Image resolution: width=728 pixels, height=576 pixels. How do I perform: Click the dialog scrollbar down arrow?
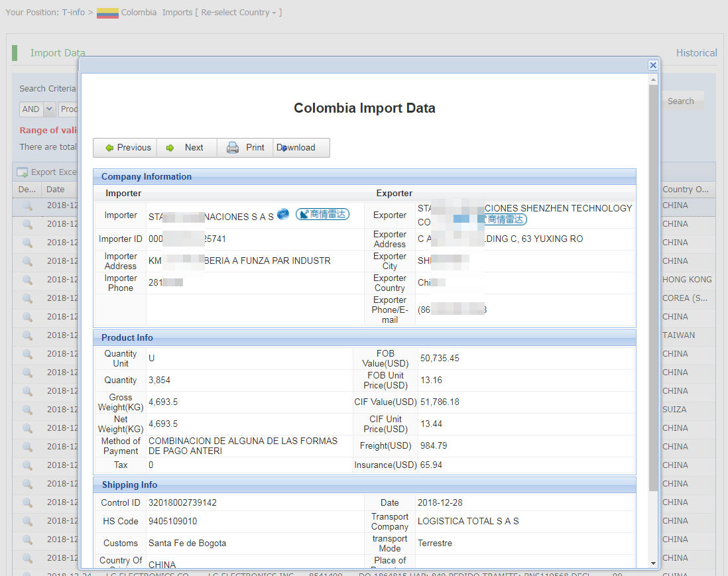tap(654, 563)
